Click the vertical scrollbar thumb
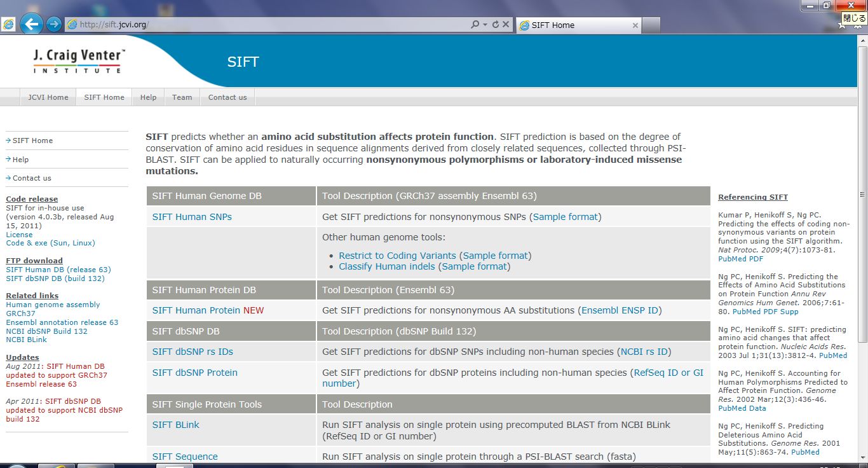Image resolution: width=868 pixels, height=468 pixels. 862,195
